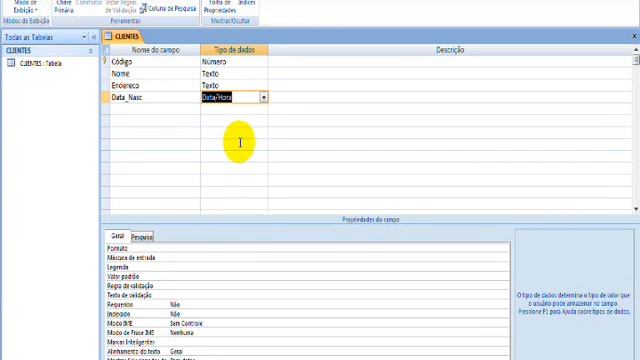This screenshot has width=640, height=360.
Task: Open the Índices tool
Action: [247, 3]
